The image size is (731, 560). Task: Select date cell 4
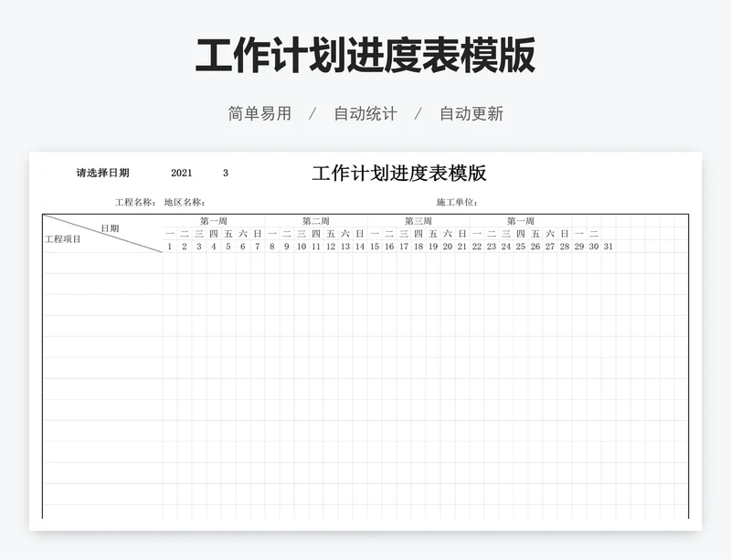click(x=214, y=247)
